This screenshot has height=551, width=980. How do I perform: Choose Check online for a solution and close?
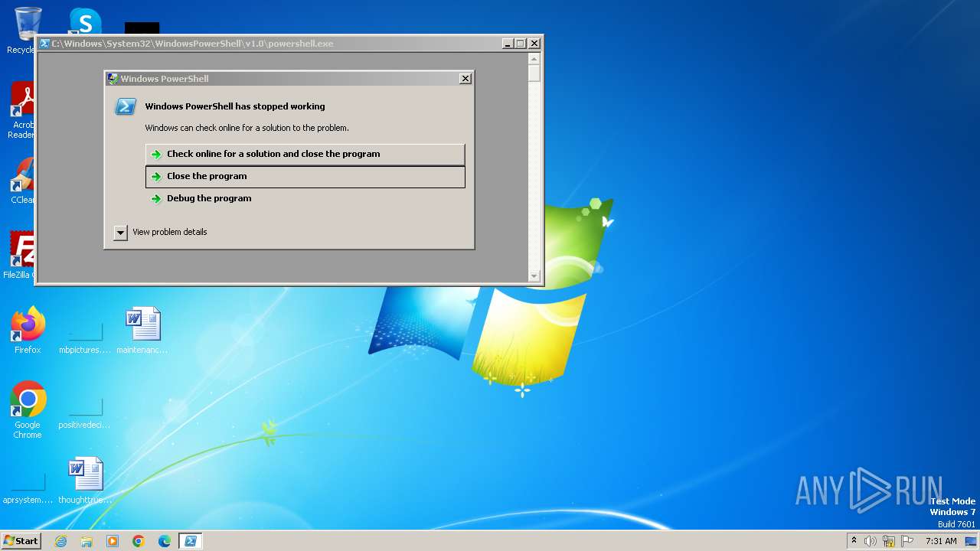(x=305, y=154)
